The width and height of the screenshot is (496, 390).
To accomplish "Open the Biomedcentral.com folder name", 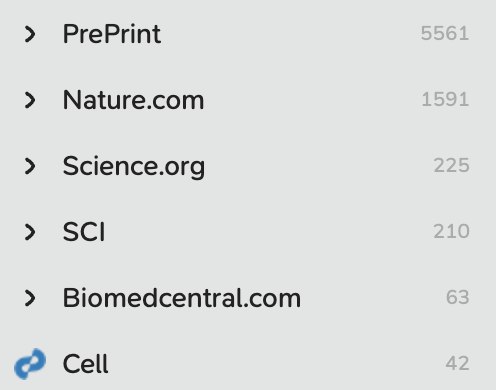I will click(182, 298).
